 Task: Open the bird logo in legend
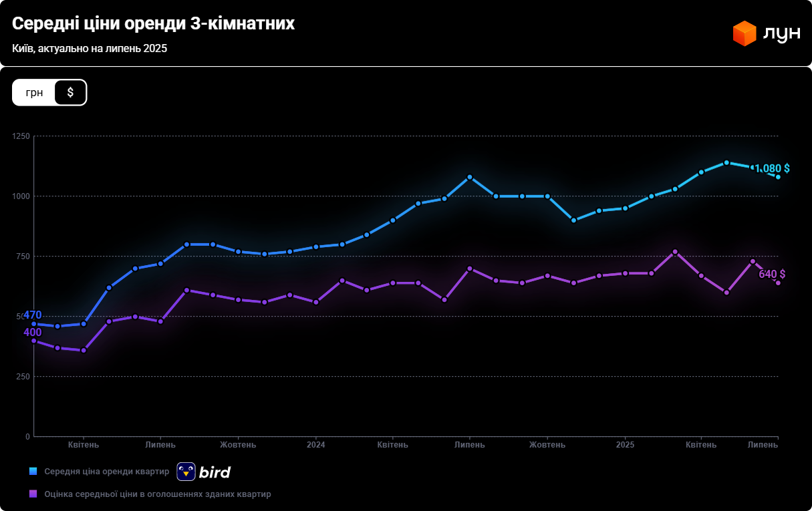(204, 472)
